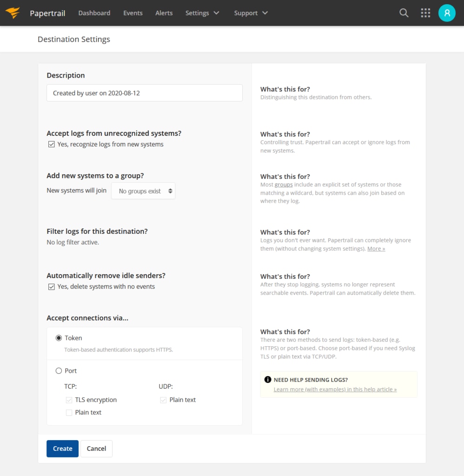The width and height of the screenshot is (464, 476).
Task: Check the TCP TLS encryption checkbox
Action: 69,400
